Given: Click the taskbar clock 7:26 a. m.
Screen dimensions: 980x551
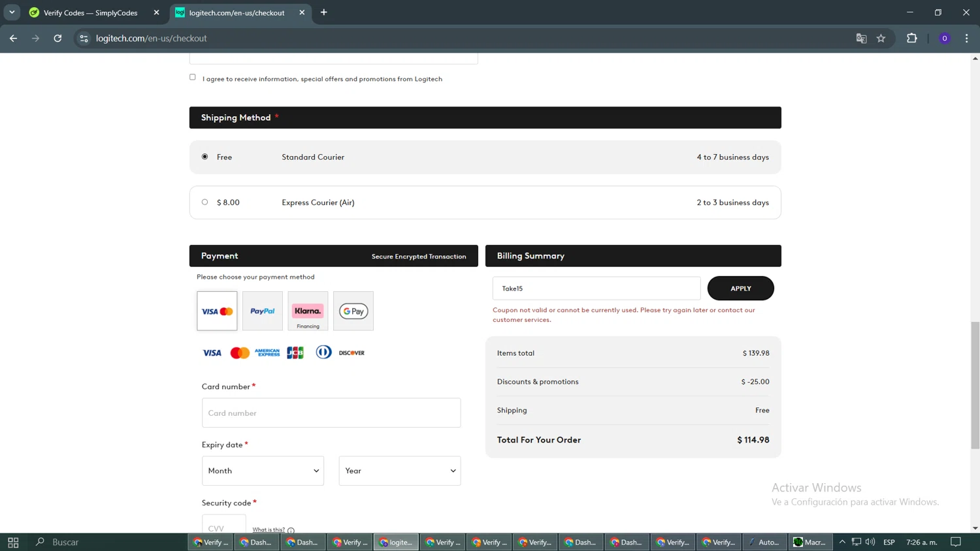Looking at the screenshot, I should click(922, 542).
